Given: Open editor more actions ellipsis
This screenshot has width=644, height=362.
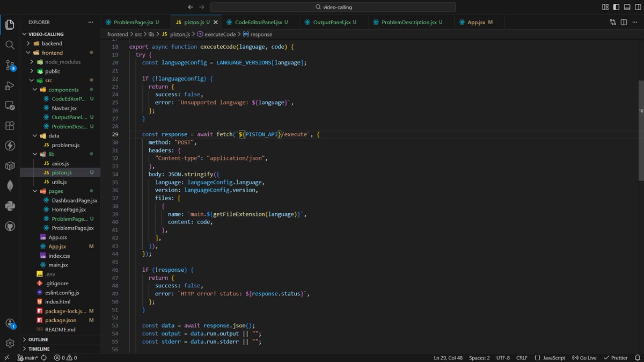Looking at the screenshot, I should pyautogui.click(x=635, y=22).
